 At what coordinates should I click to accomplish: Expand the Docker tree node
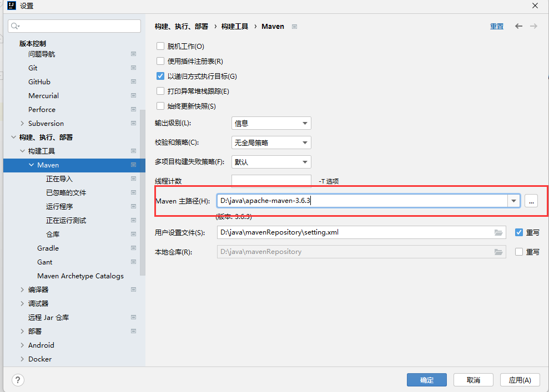(x=22, y=359)
